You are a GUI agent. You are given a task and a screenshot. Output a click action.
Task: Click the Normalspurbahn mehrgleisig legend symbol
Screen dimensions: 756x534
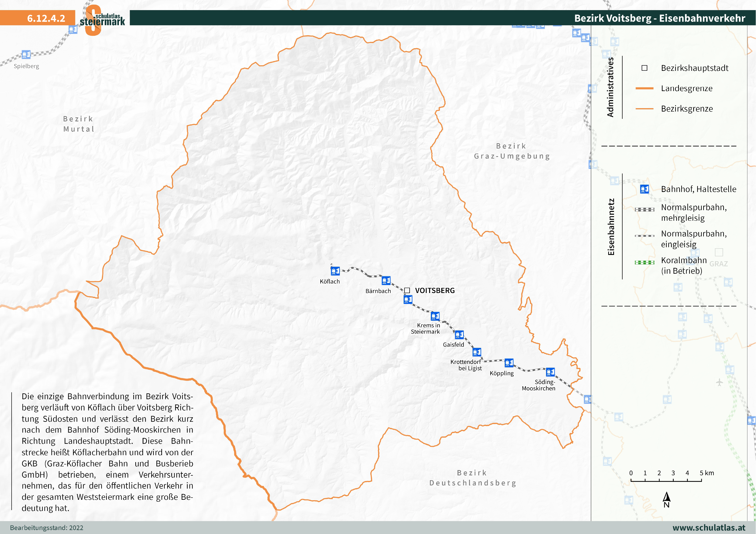coord(644,210)
